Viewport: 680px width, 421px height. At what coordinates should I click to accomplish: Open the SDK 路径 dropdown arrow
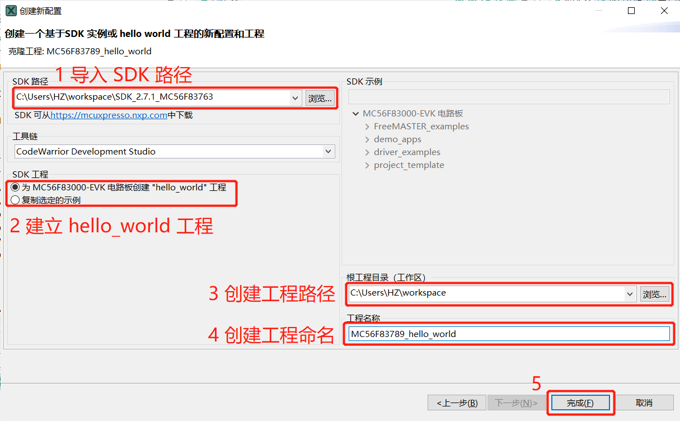(295, 98)
